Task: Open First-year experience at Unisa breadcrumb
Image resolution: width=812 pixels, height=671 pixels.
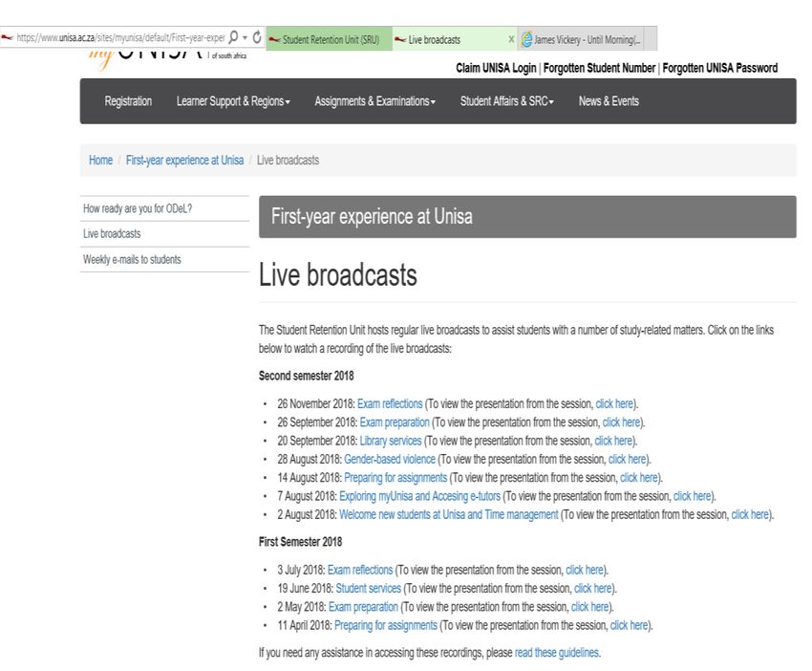Action: (184, 161)
